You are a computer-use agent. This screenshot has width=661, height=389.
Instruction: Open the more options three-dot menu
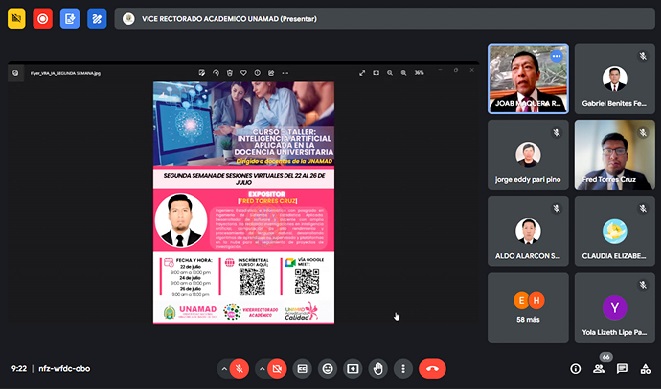[x=403, y=369]
